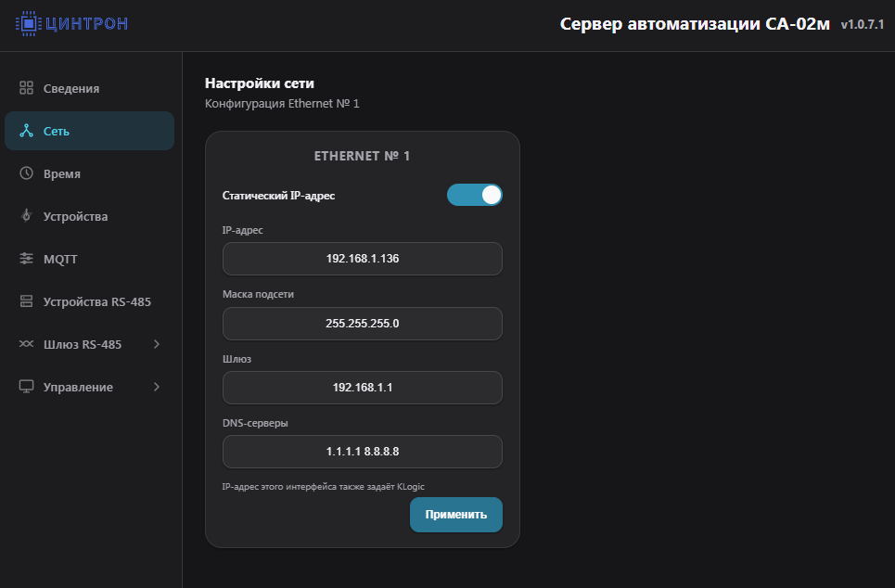Click the Статический IP-адрес label
The image size is (895, 588).
(x=278, y=196)
